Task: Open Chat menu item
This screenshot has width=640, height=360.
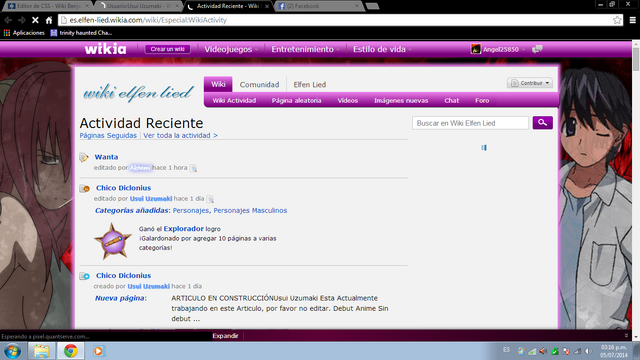Action: pyautogui.click(x=451, y=100)
